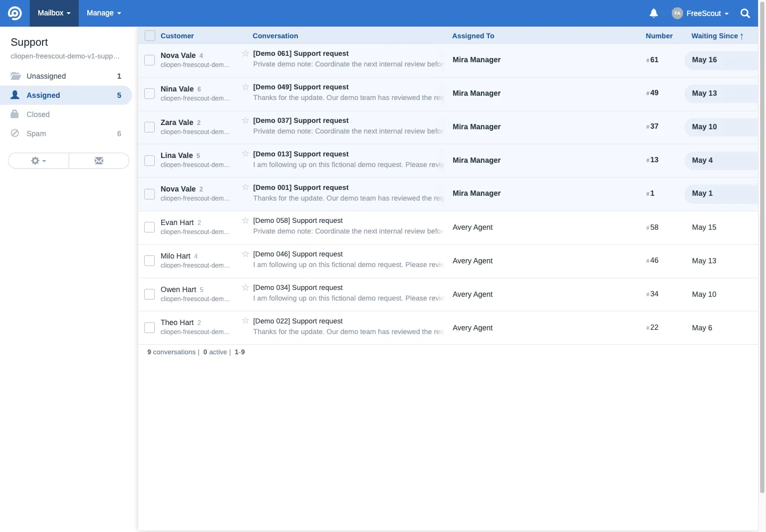
Task: Click customer name Lina Vale
Action: click(177, 155)
